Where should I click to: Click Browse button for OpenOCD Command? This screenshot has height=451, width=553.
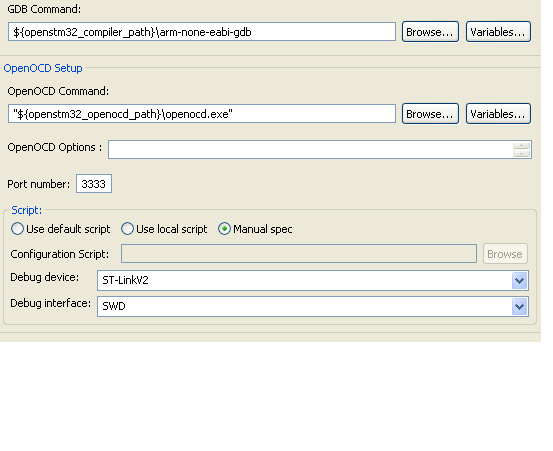pos(430,114)
